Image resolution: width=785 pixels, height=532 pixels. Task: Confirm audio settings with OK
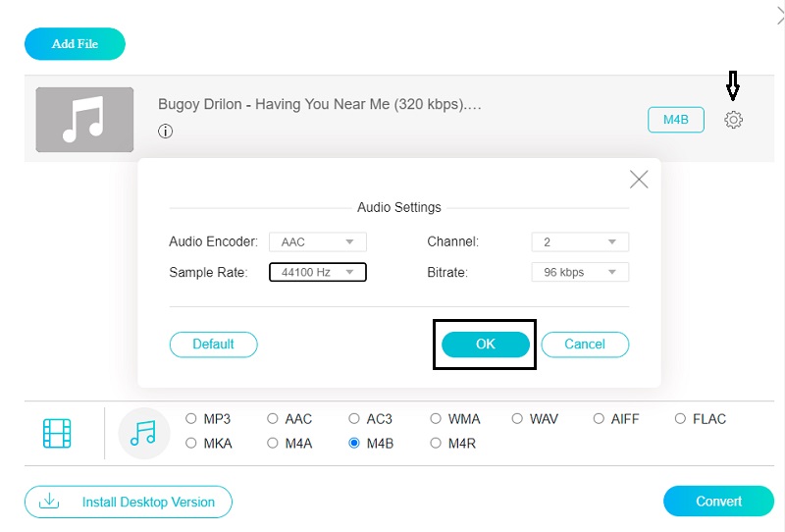tap(486, 345)
